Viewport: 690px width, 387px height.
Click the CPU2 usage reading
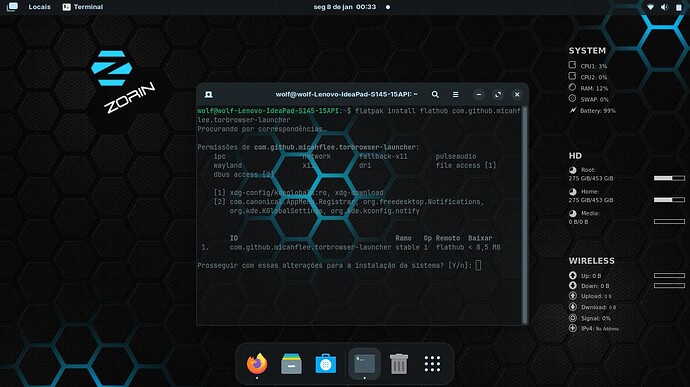coord(593,77)
